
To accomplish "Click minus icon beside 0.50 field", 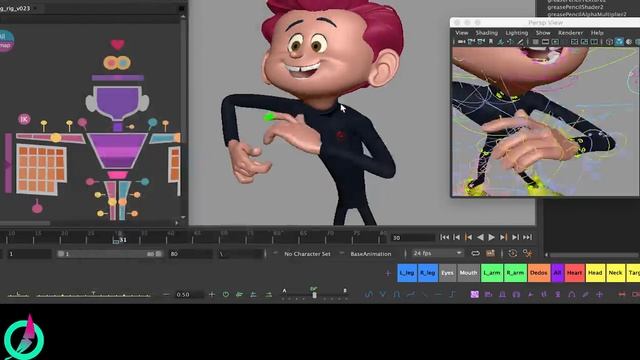I will coord(166,294).
